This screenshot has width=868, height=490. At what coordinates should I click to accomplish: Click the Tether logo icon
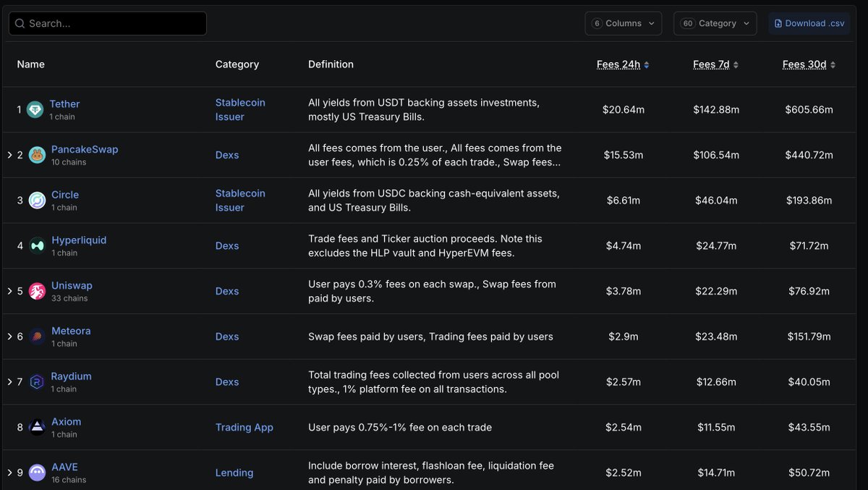[35, 110]
